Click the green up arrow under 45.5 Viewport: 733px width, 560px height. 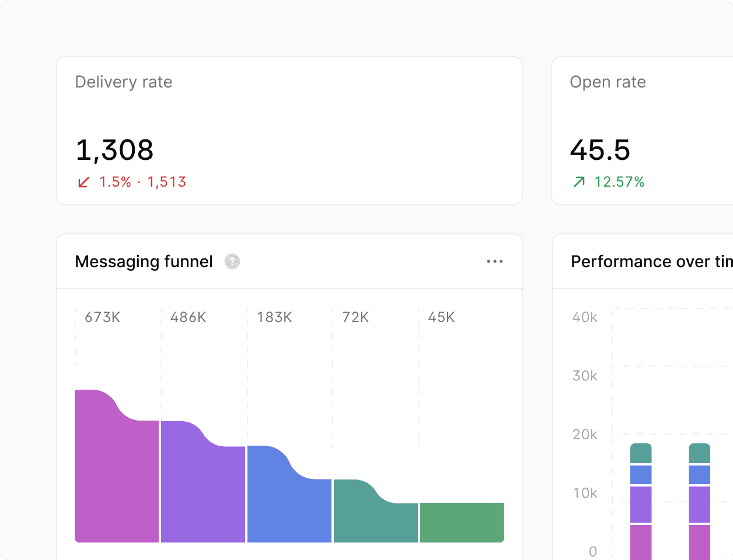click(579, 182)
